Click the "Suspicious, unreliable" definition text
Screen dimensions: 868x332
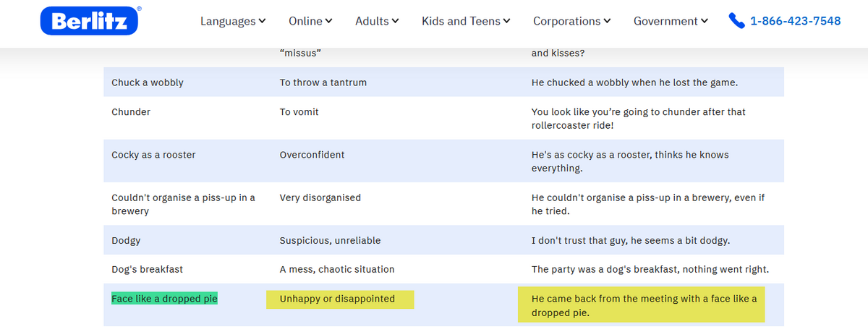coord(330,240)
